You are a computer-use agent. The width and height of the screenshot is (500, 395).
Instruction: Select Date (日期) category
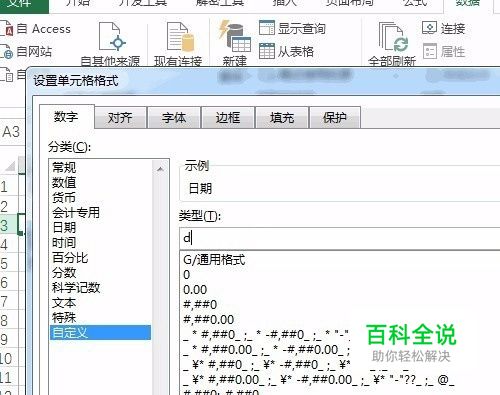[x=100, y=227]
